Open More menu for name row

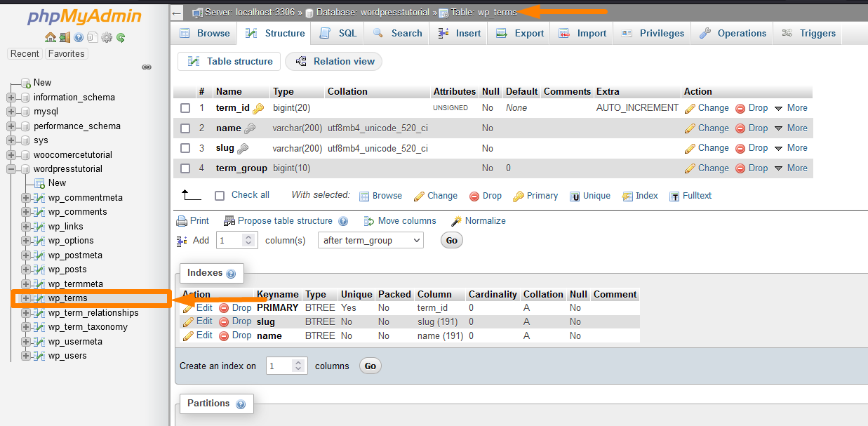[x=791, y=128]
